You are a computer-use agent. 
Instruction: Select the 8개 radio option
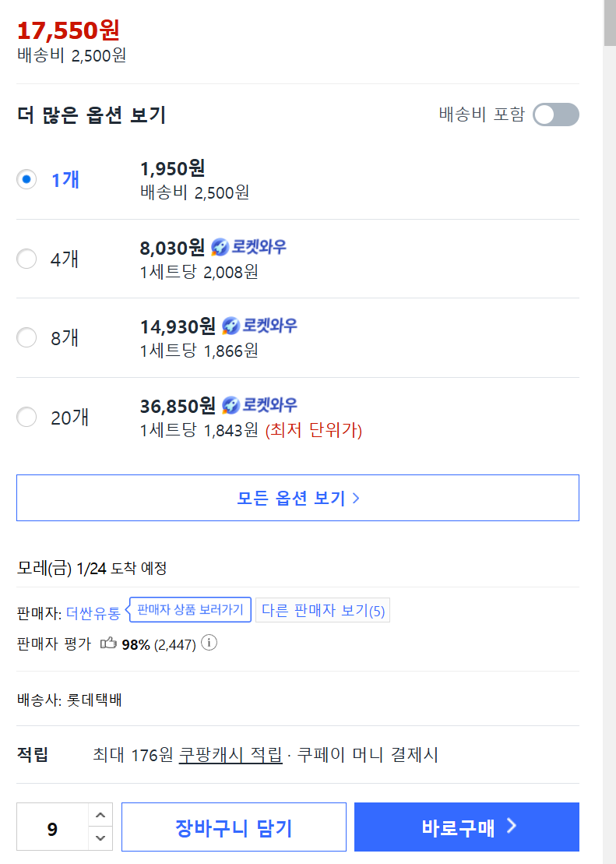(26, 337)
